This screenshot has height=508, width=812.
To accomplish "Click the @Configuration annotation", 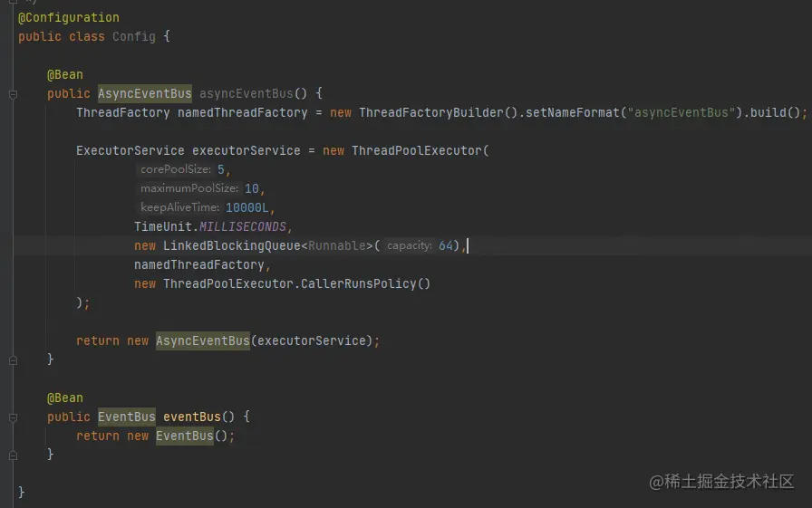I will [x=69, y=17].
